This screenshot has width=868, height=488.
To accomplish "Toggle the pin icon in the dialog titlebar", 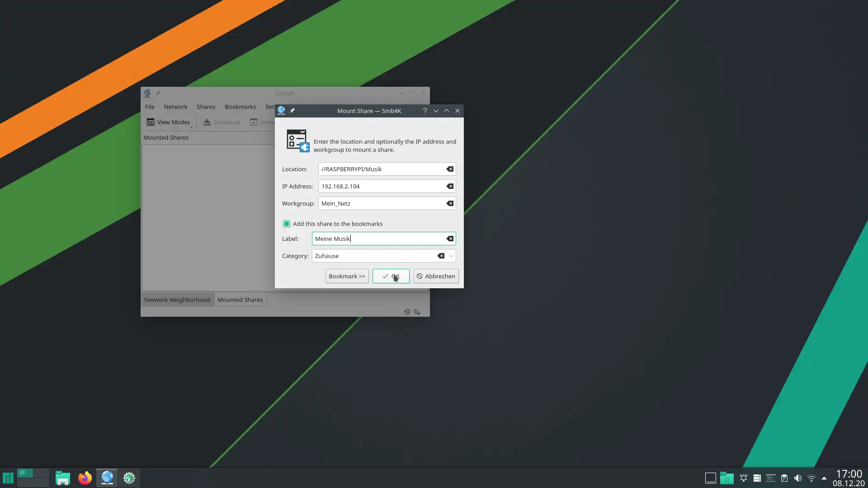I will [x=292, y=111].
